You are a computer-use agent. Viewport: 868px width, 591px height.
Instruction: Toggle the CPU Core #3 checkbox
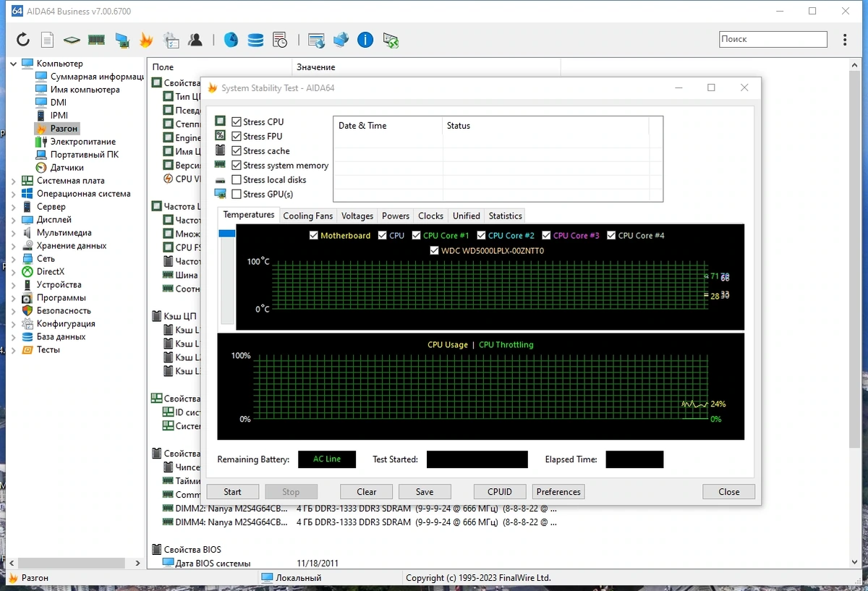coord(547,235)
